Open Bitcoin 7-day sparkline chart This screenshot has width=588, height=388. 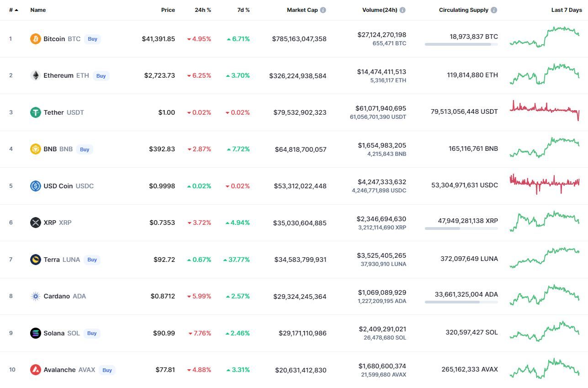coord(545,37)
